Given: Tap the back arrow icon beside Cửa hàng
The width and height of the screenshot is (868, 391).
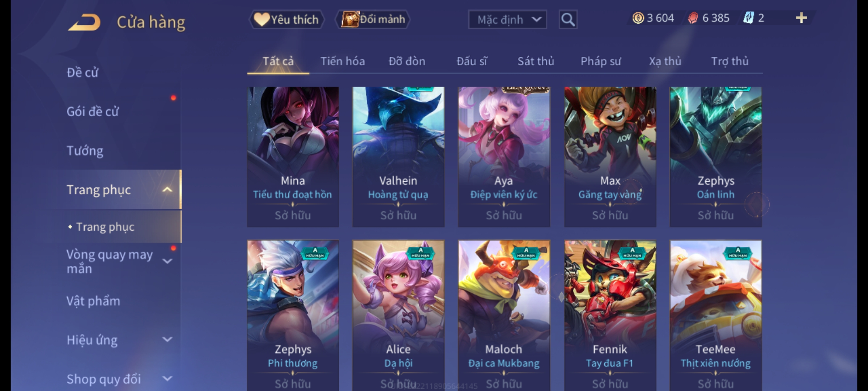Looking at the screenshot, I should 84,22.
